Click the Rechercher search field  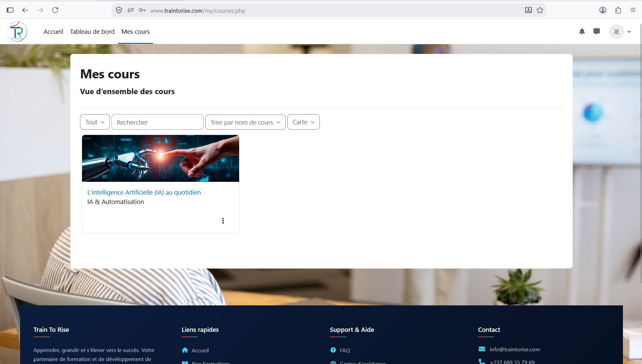[157, 122]
